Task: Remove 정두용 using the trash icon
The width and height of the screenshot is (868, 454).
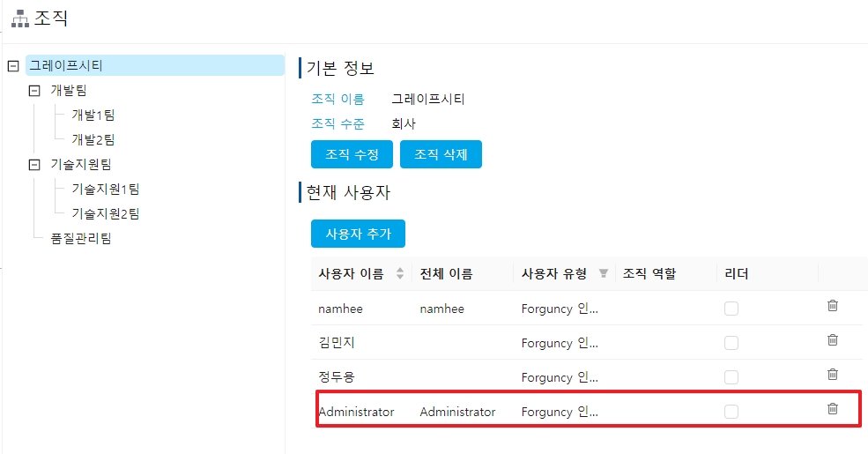Action: click(832, 375)
